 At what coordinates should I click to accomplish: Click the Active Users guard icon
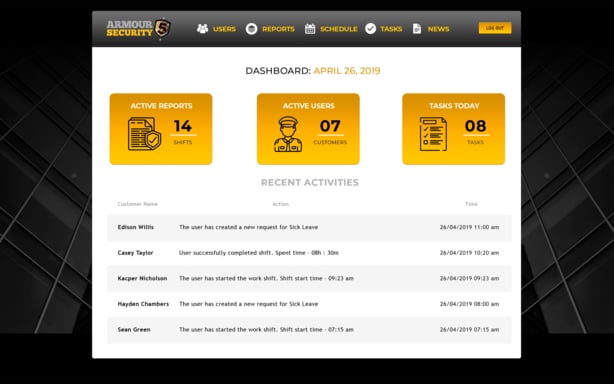[x=288, y=134]
